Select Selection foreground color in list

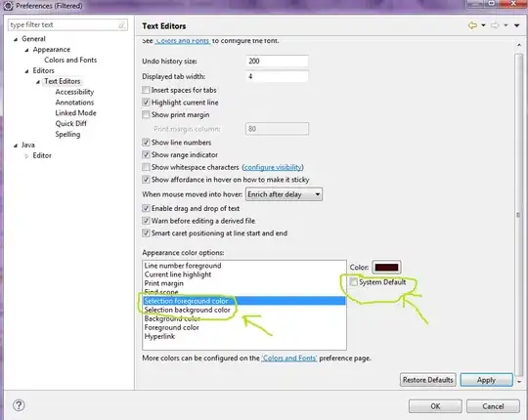point(244,301)
